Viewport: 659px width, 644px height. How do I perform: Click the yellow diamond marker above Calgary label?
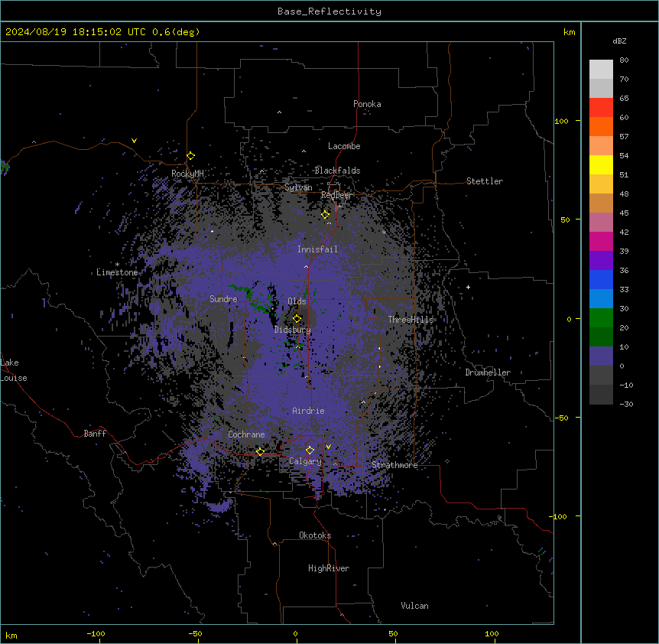point(310,450)
